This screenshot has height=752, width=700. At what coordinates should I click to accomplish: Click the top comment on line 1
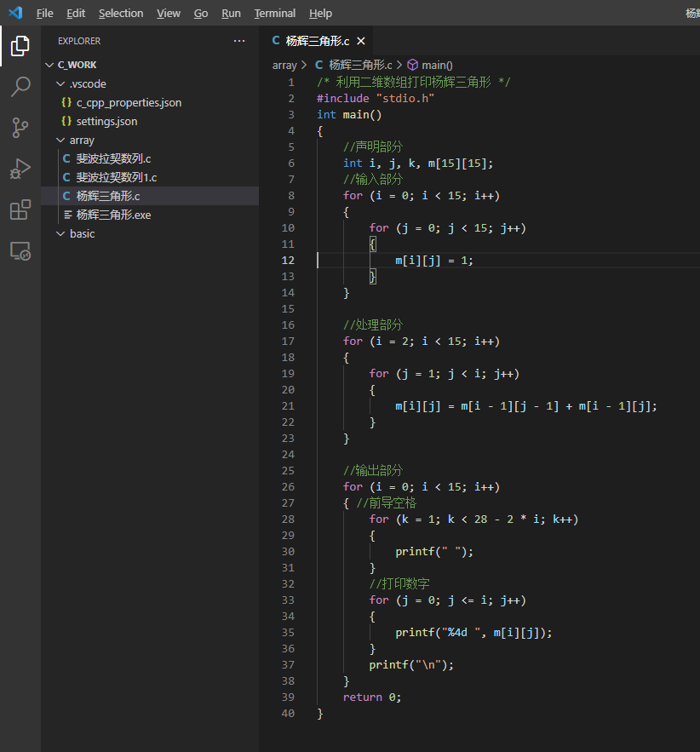[x=413, y=82]
